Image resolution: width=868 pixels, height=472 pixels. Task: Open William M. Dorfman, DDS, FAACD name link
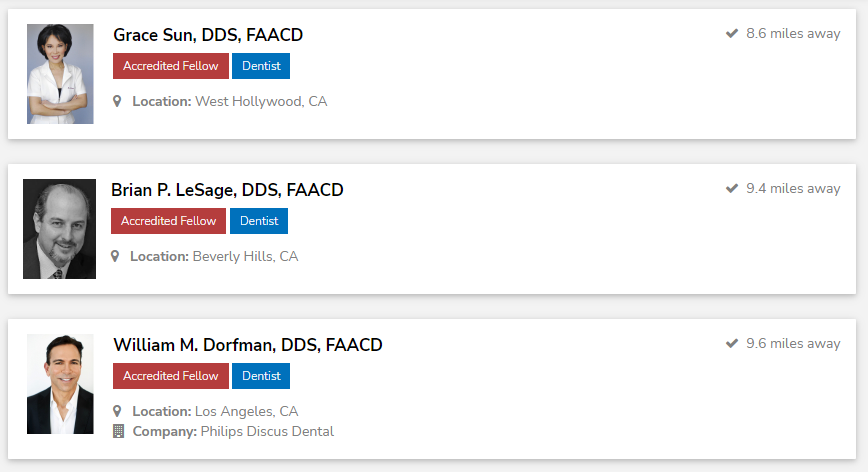(x=247, y=345)
